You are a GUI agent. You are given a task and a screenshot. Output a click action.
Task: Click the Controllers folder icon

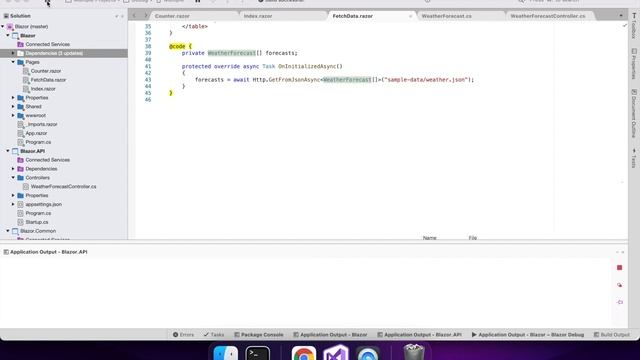pyautogui.click(x=20, y=178)
